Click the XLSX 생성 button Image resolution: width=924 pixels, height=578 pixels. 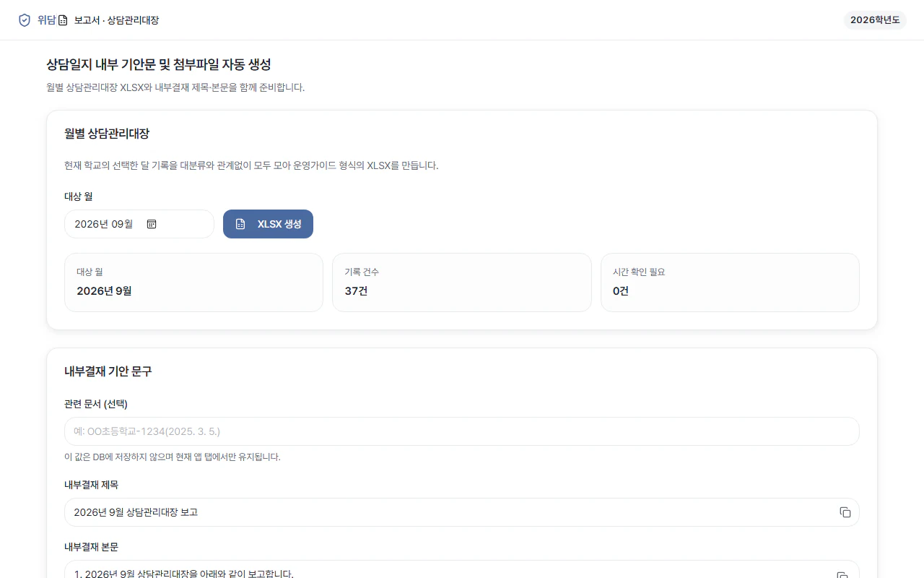coord(268,224)
